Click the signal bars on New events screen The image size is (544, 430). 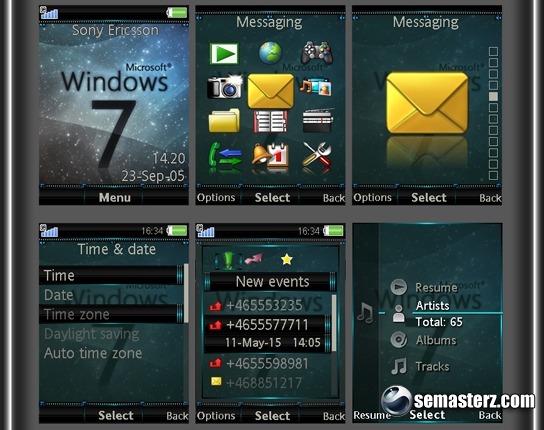click(x=205, y=231)
